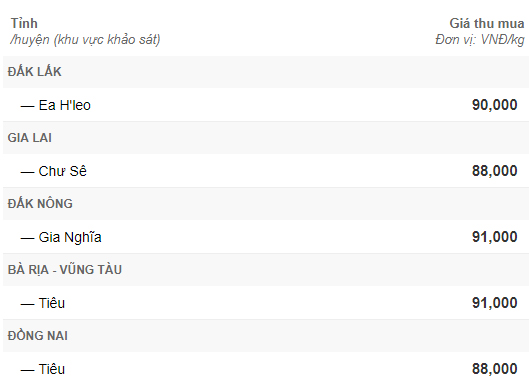Viewport: 529px width, 385px height.
Task: Select the Ea H'leo district row
Action: point(266,105)
